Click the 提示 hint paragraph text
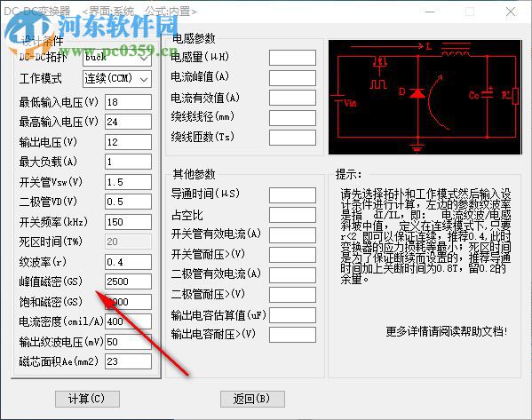 (x=425, y=236)
